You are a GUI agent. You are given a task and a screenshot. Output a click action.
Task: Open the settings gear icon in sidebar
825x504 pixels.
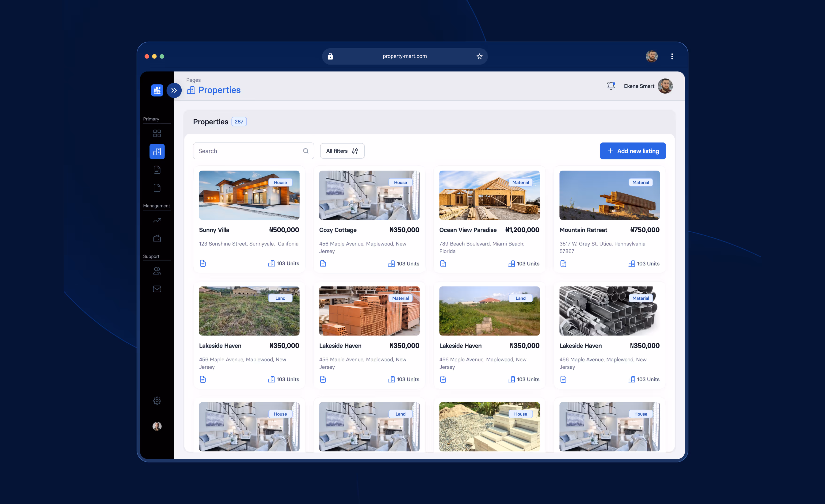click(x=157, y=401)
